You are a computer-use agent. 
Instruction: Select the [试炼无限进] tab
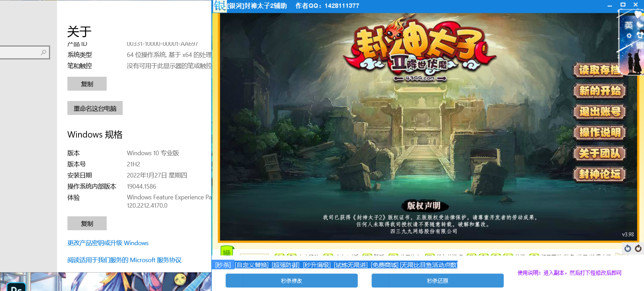(350, 265)
